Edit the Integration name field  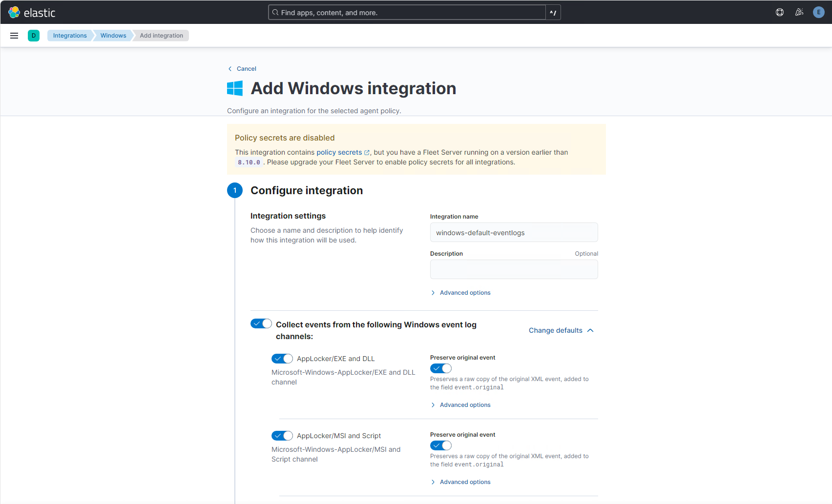(x=514, y=233)
